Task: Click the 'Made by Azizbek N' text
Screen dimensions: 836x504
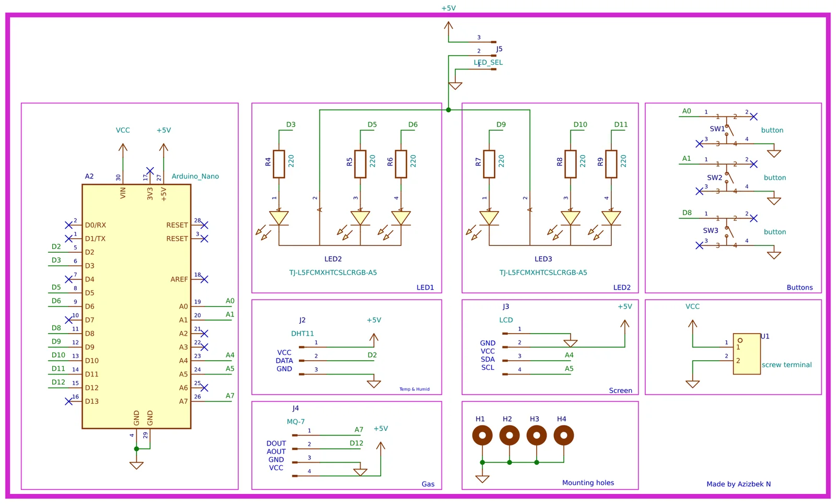Action: pos(739,484)
